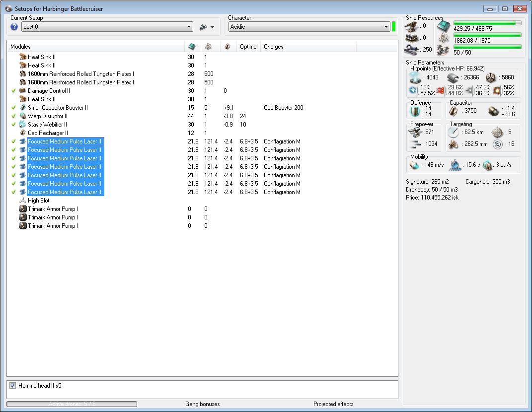
Task: Toggle the Damage Control II active checkmark
Action: (x=13, y=90)
